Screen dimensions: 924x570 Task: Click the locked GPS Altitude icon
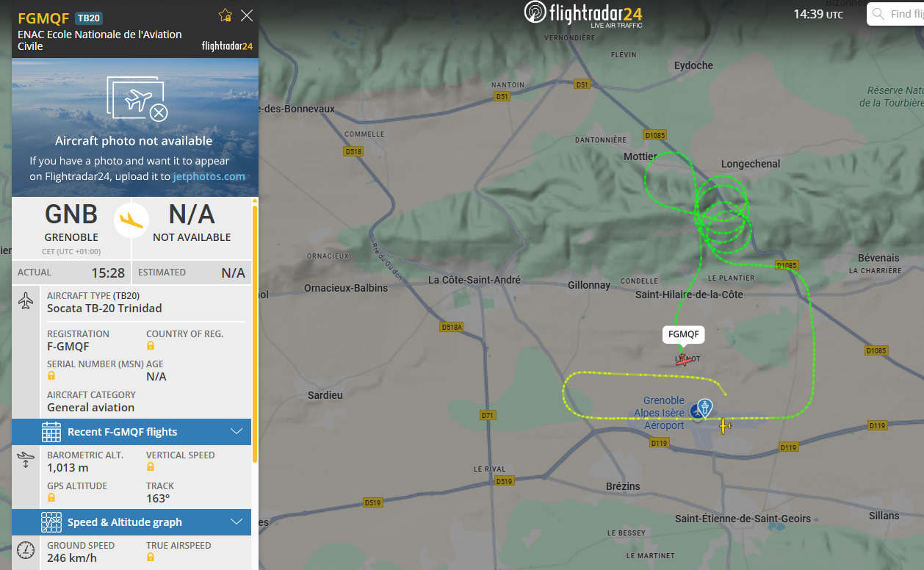pos(51,497)
